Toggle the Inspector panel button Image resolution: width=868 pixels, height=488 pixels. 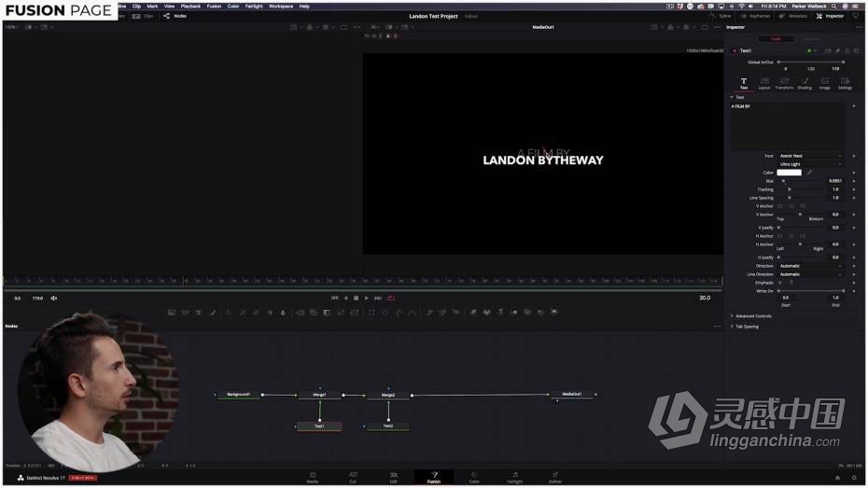click(830, 16)
